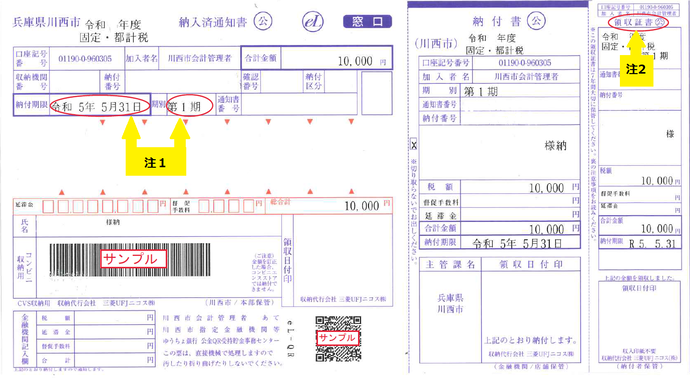Click the eL logo mark
The image size is (690, 378).
pyautogui.click(x=313, y=21)
